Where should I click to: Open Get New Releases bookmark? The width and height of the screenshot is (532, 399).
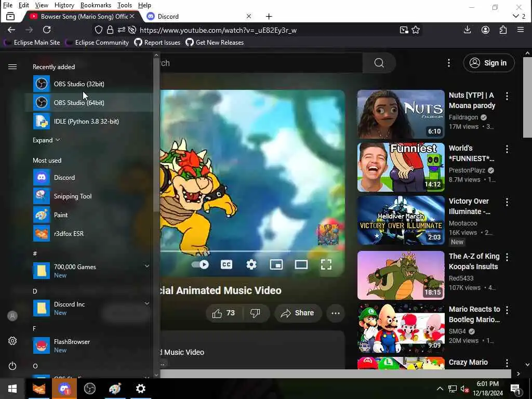tap(215, 43)
